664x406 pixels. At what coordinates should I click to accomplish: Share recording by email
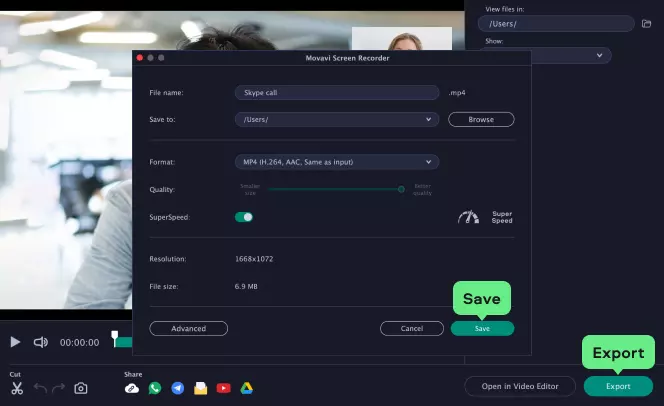pyautogui.click(x=201, y=388)
